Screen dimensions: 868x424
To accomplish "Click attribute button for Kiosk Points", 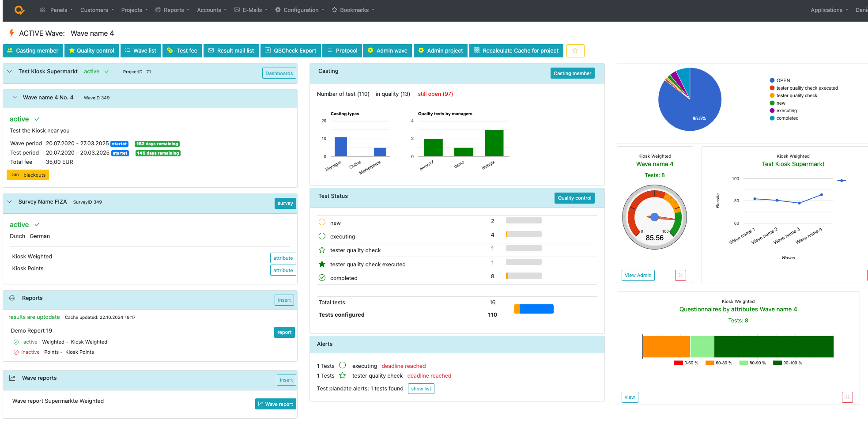I will coord(283,270).
